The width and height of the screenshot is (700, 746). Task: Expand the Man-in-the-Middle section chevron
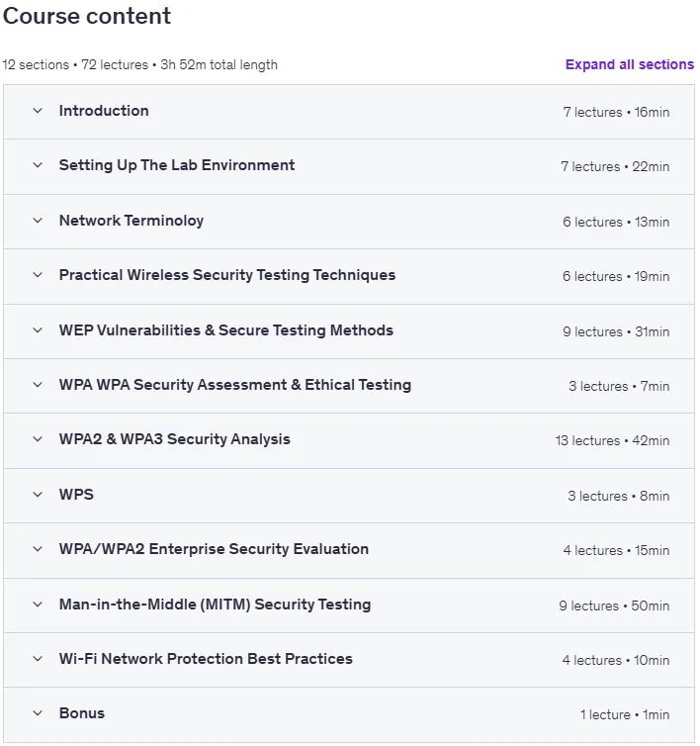coord(38,605)
